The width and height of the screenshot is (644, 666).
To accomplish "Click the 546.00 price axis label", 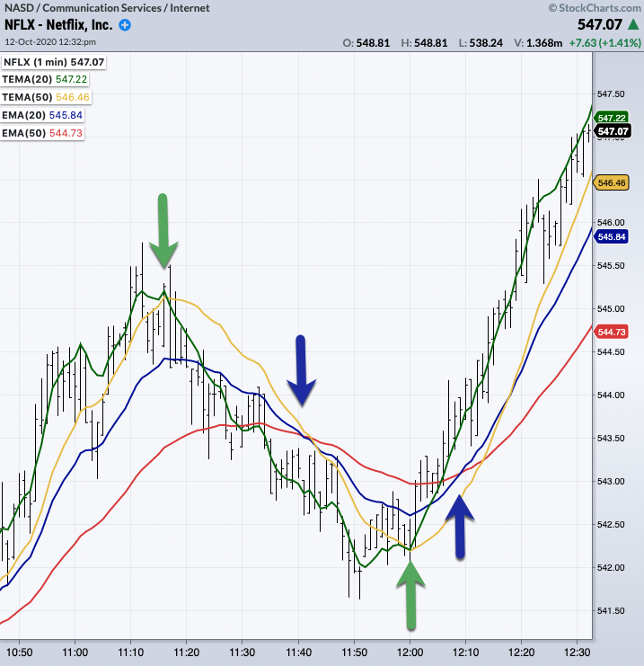I will 611,222.
